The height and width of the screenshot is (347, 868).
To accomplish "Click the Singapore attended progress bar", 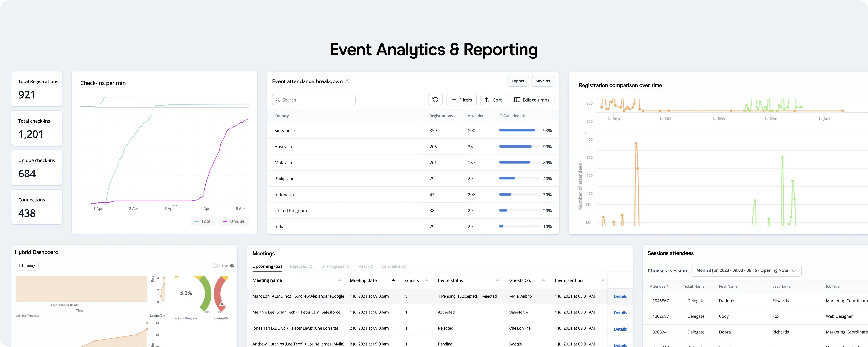I will pyautogui.click(x=519, y=130).
